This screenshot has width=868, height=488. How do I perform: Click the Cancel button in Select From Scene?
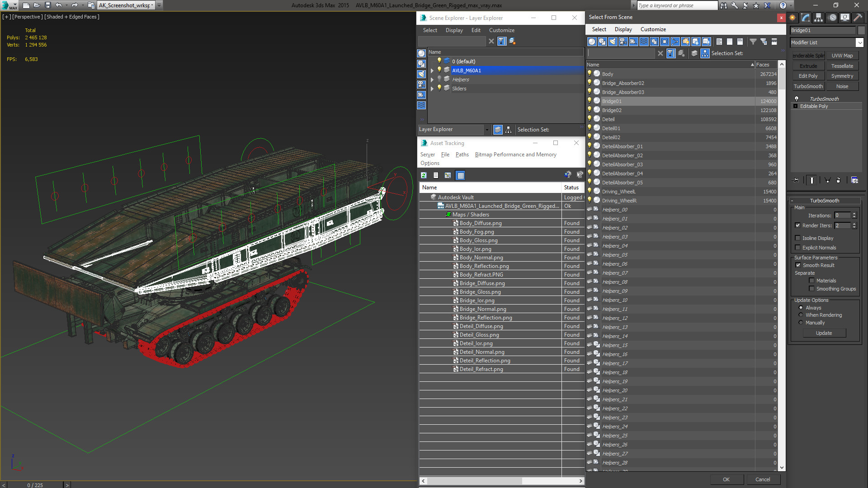(763, 479)
